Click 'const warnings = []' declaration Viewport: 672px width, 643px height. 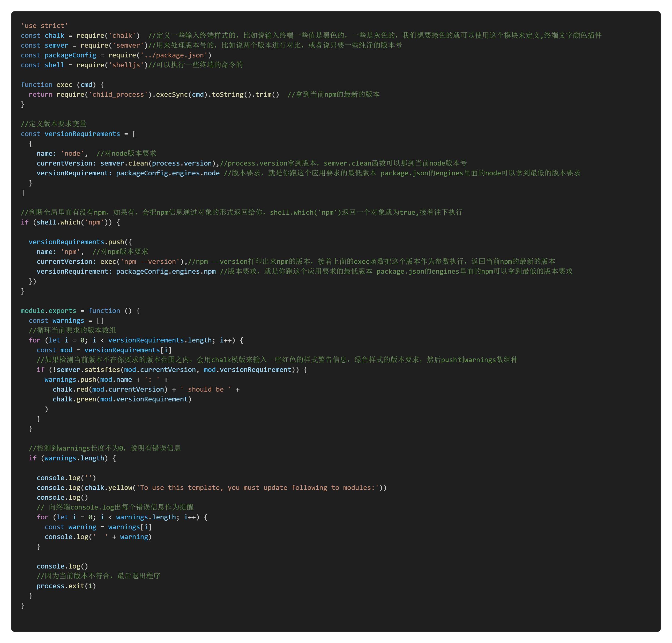(66, 320)
